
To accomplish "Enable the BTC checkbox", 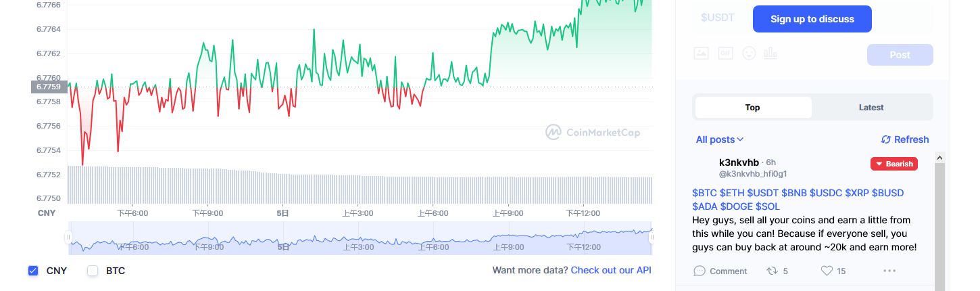I will 93,271.
